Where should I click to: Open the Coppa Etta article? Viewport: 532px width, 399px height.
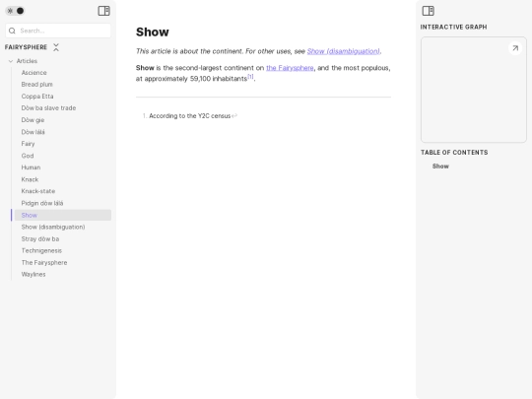click(x=37, y=97)
